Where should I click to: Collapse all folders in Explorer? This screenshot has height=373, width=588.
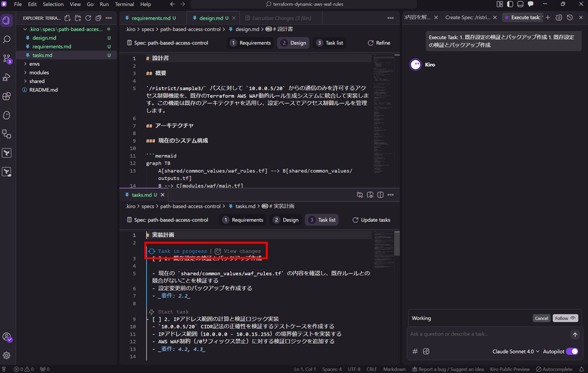98,18
